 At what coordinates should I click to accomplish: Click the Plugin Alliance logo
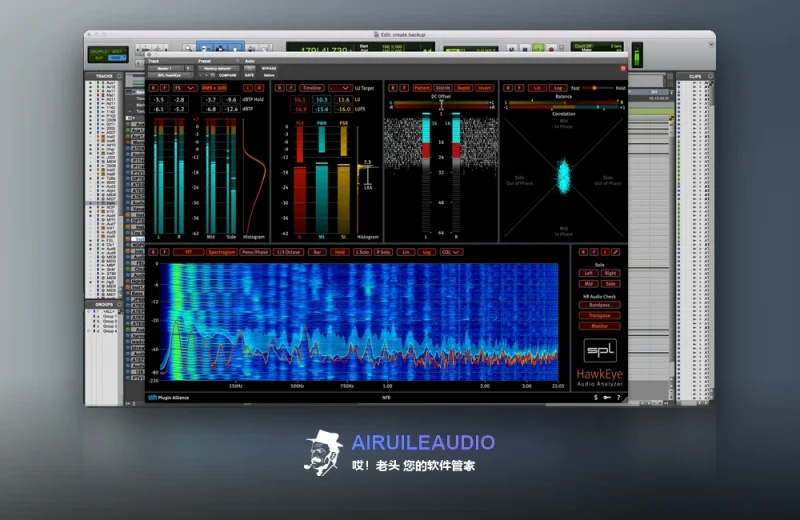pos(168,398)
